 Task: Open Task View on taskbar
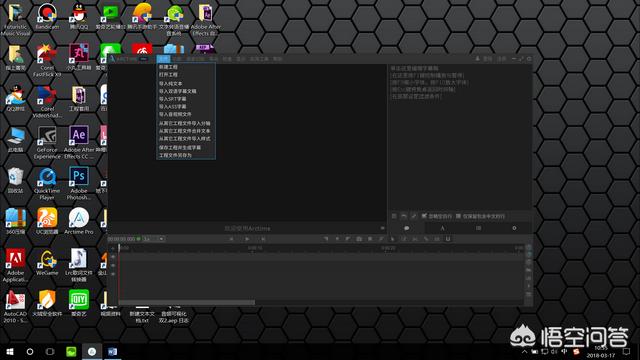click(x=50, y=351)
